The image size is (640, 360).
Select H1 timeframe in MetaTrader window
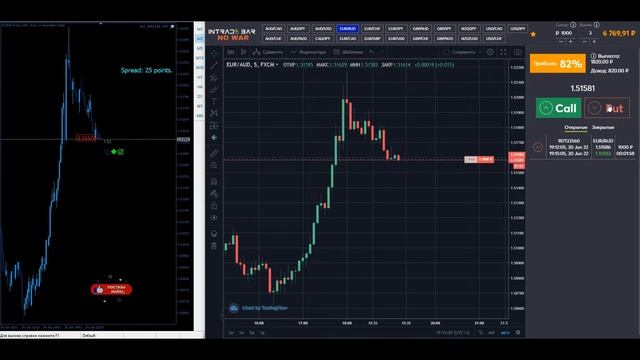(x=200, y=77)
